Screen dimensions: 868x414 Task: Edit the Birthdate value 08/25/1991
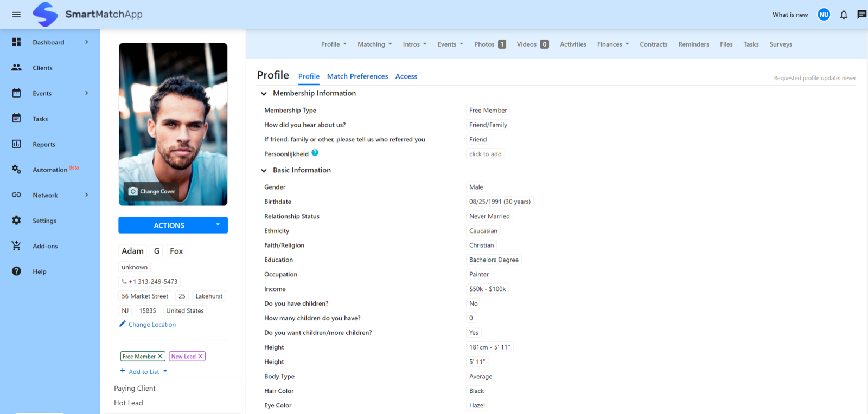(x=500, y=202)
